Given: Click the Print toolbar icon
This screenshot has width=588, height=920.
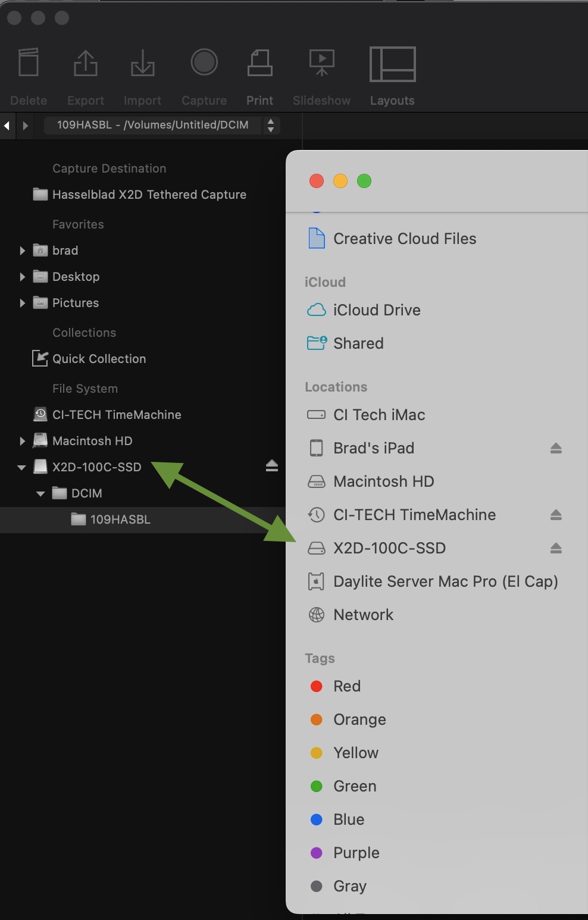Looking at the screenshot, I should click(260, 62).
